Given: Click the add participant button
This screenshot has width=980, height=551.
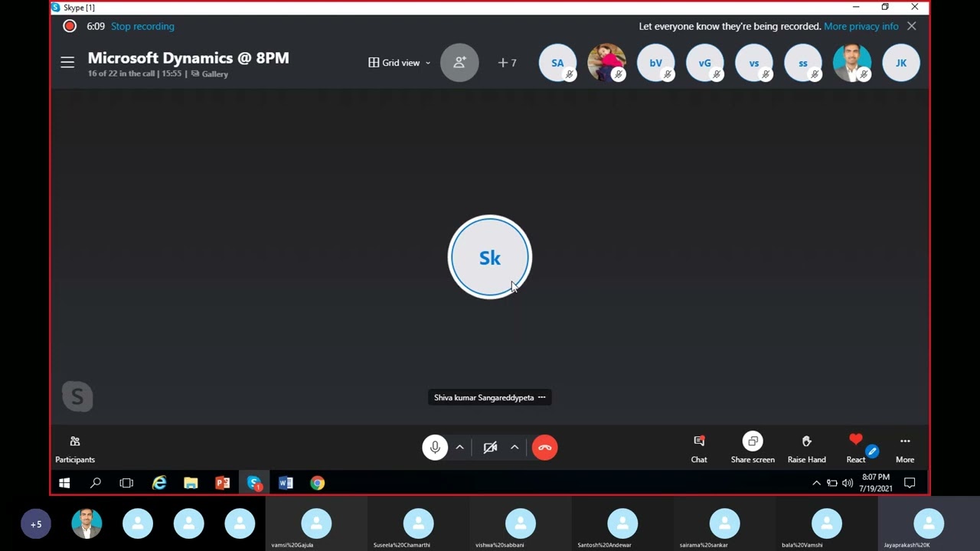Looking at the screenshot, I should tap(459, 63).
